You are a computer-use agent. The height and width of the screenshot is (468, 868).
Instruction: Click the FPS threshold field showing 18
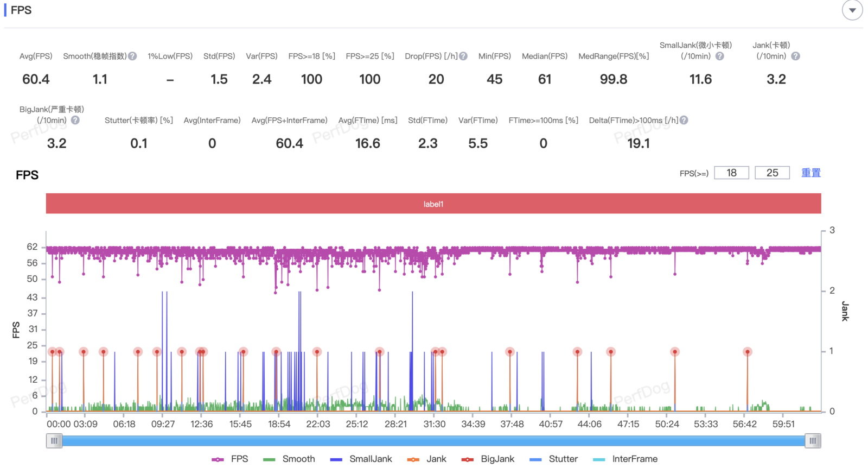tap(731, 173)
